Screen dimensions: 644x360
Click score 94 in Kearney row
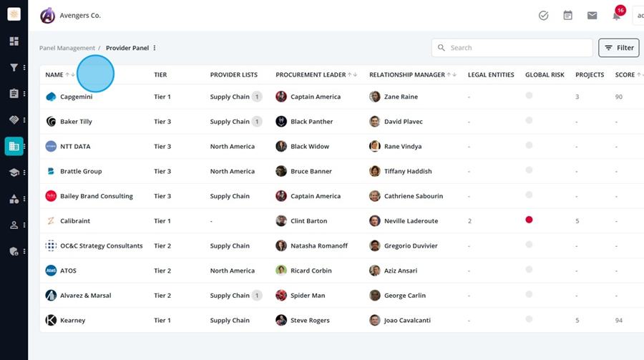point(618,321)
